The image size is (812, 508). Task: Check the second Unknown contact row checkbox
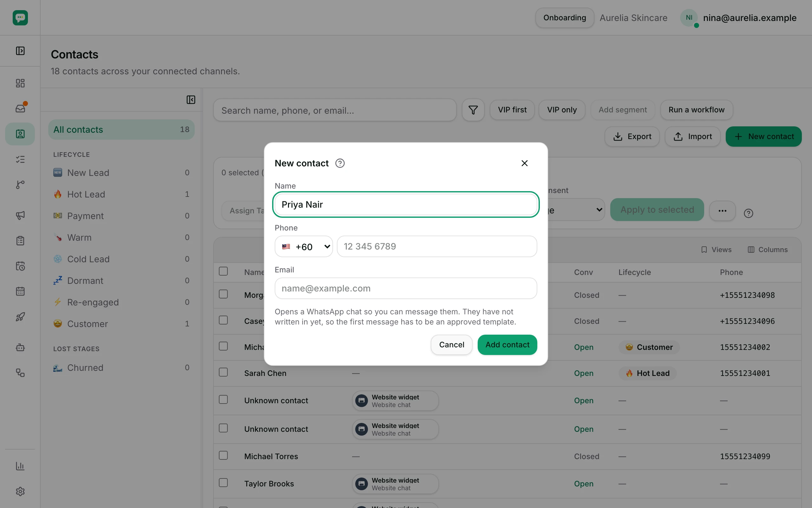click(224, 428)
